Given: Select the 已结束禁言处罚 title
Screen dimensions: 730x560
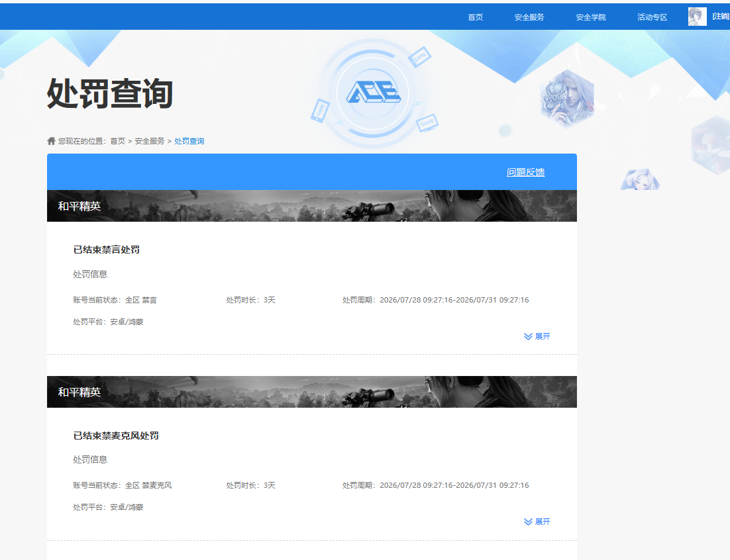Looking at the screenshot, I should click(106, 250).
